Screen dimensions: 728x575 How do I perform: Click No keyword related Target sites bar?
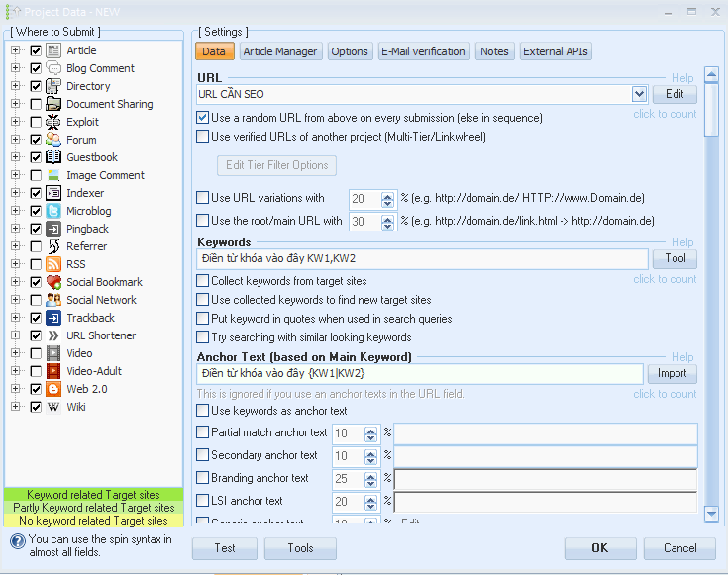[x=93, y=521]
